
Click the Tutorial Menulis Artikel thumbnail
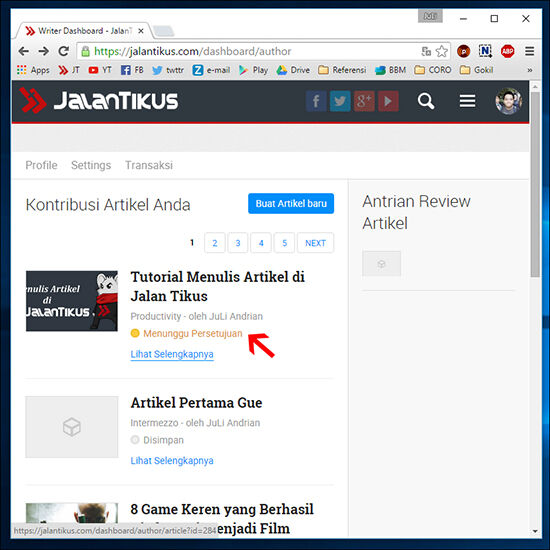coord(72,301)
